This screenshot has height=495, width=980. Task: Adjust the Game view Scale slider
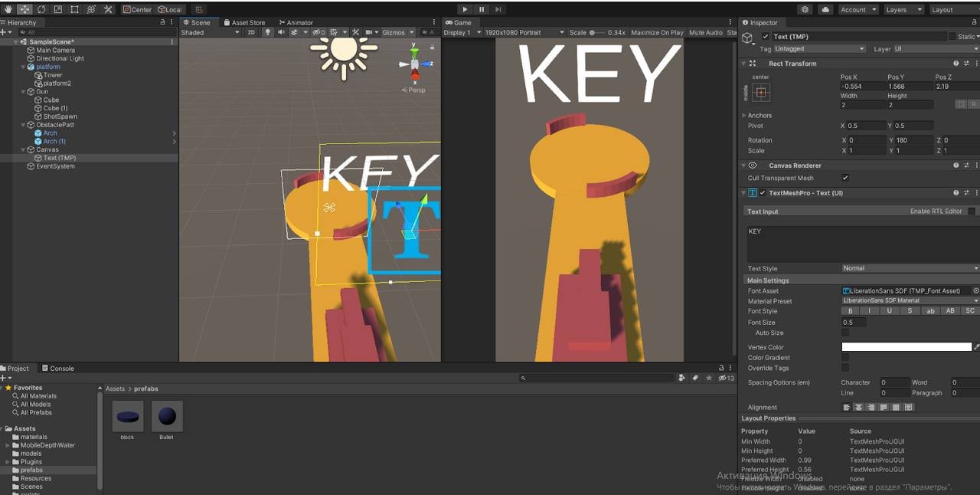(598, 32)
